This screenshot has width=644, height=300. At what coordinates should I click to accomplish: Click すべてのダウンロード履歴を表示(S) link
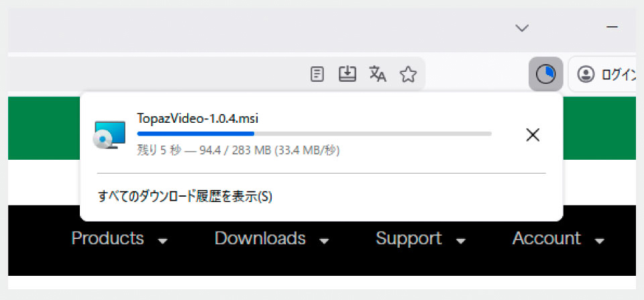tap(185, 197)
